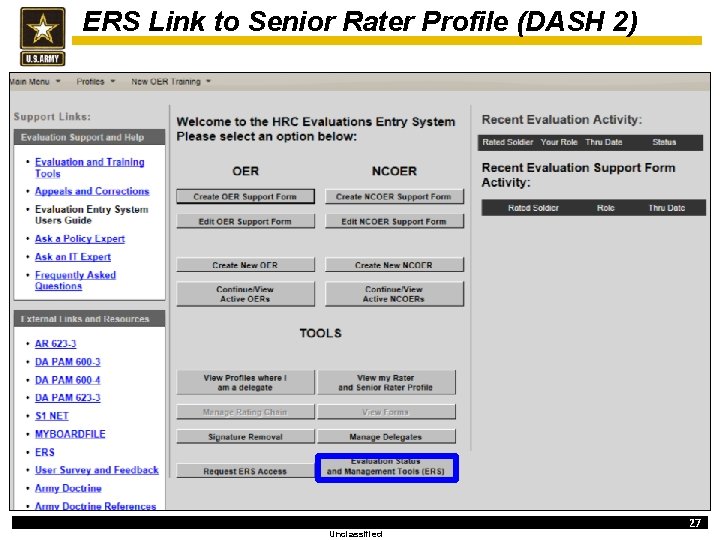Screen dimensions: 720x540
Task: Open Frequently Asked Questions link
Action: click(x=75, y=280)
